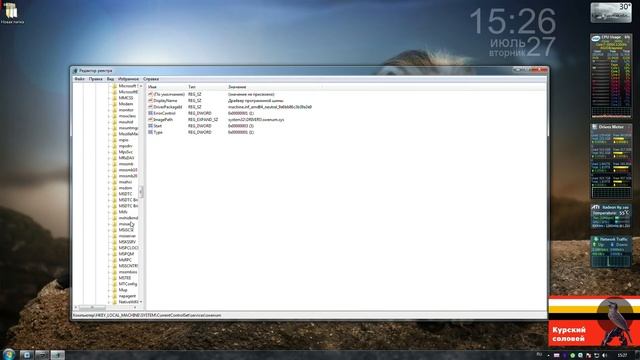Screen dimensions: 640x360
Task: Click the folder icon beside MSKSSRV
Action: (115, 242)
